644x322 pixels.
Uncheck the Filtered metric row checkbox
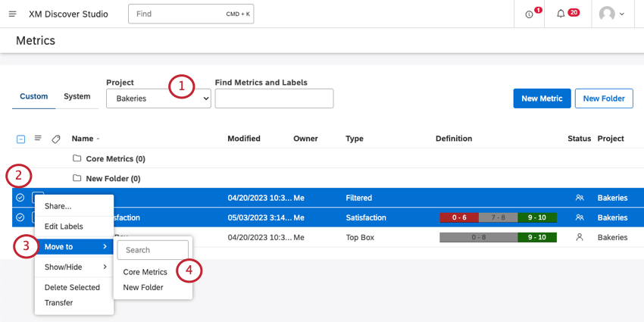coord(20,198)
